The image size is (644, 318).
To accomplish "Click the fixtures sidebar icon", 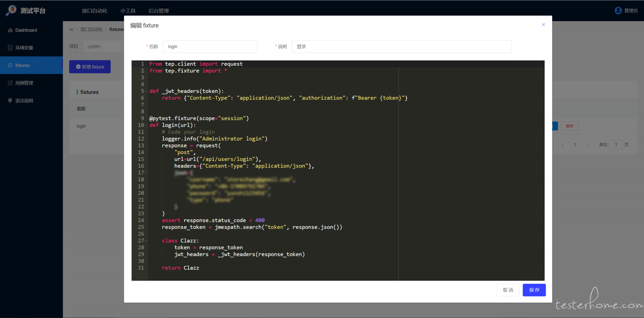I will tap(10, 65).
